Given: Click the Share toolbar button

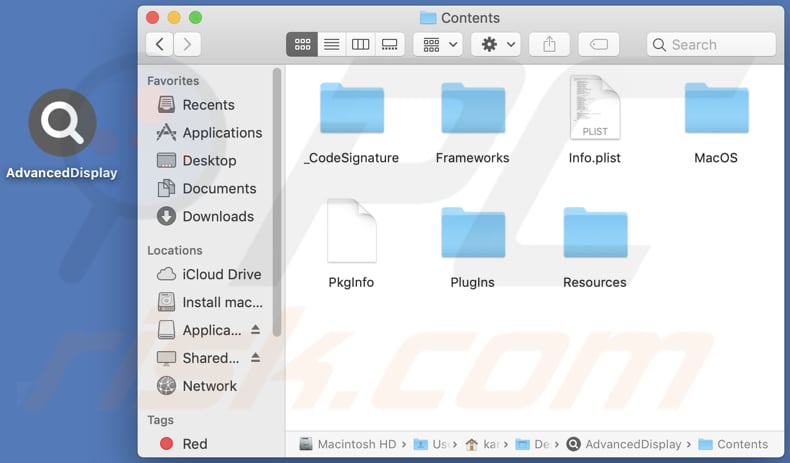Looking at the screenshot, I should point(549,44).
